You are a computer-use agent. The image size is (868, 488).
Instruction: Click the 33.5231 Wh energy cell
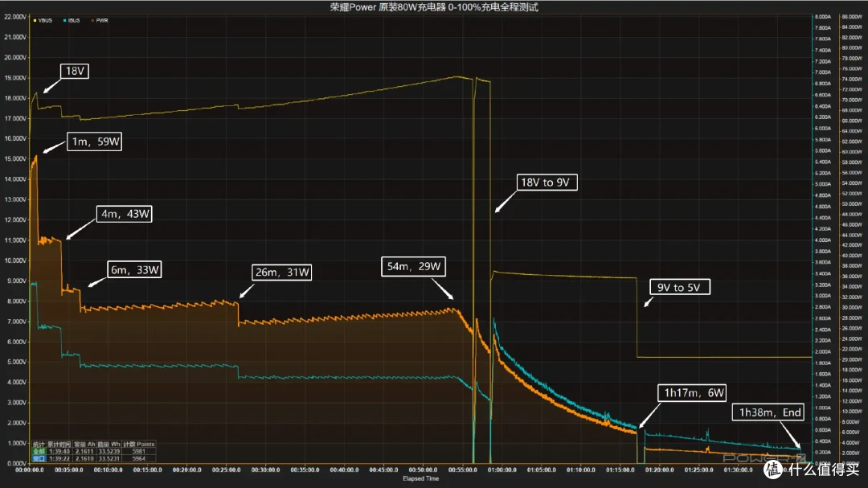(x=109, y=458)
